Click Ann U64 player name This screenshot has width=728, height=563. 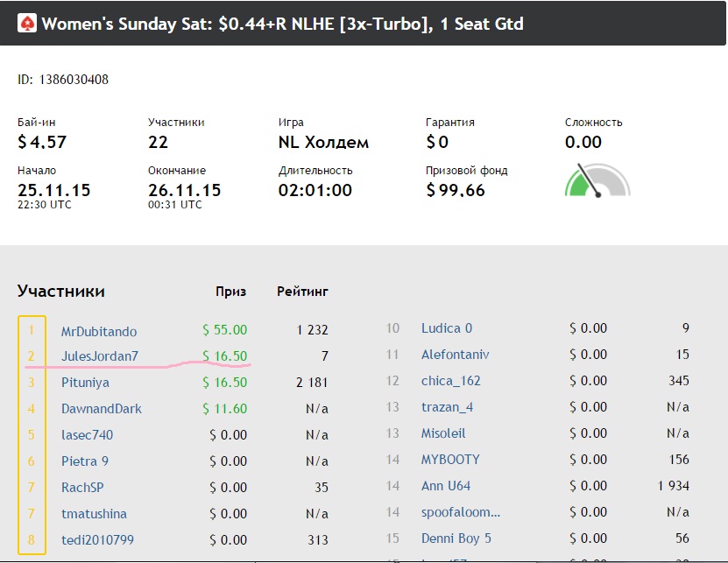[446, 486]
